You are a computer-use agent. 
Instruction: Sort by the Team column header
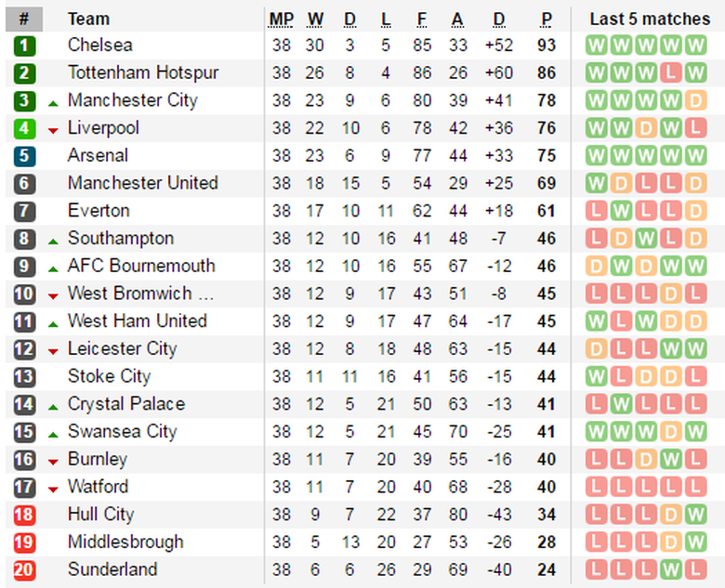coord(88,19)
